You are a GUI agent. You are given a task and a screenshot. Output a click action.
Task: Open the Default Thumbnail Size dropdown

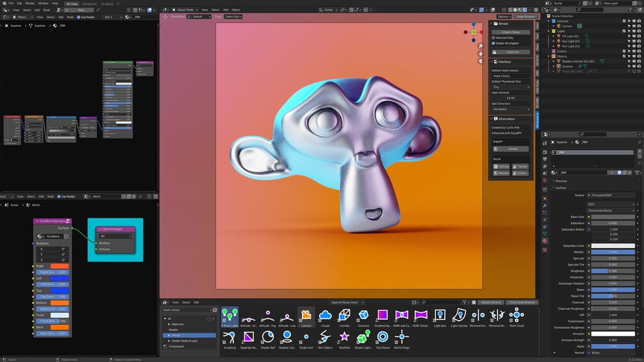(x=511, y=87)
